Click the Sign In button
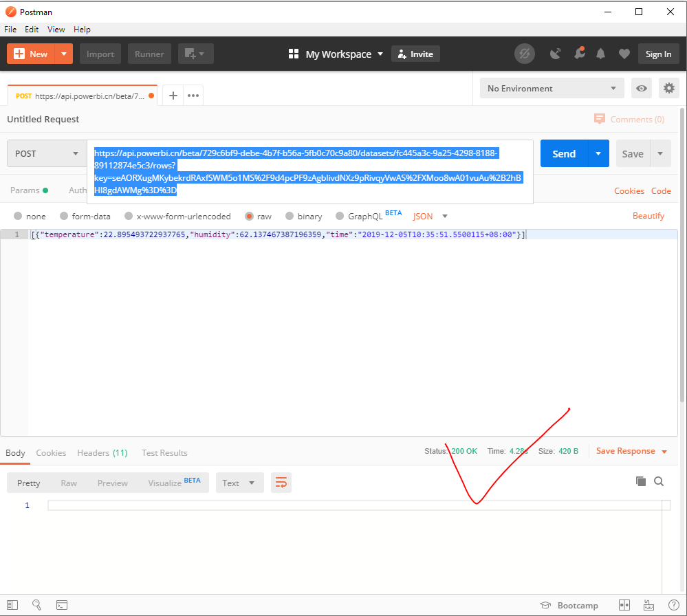Image resolution: width=687 pixels, height=616 pixels. click(x=658, y=54)
